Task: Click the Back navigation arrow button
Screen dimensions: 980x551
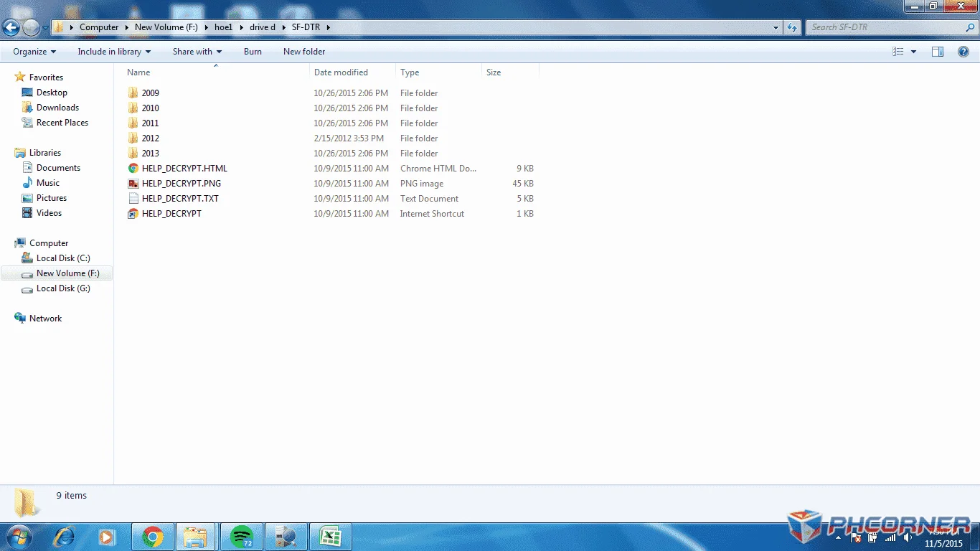Action: tap(11, 28)
